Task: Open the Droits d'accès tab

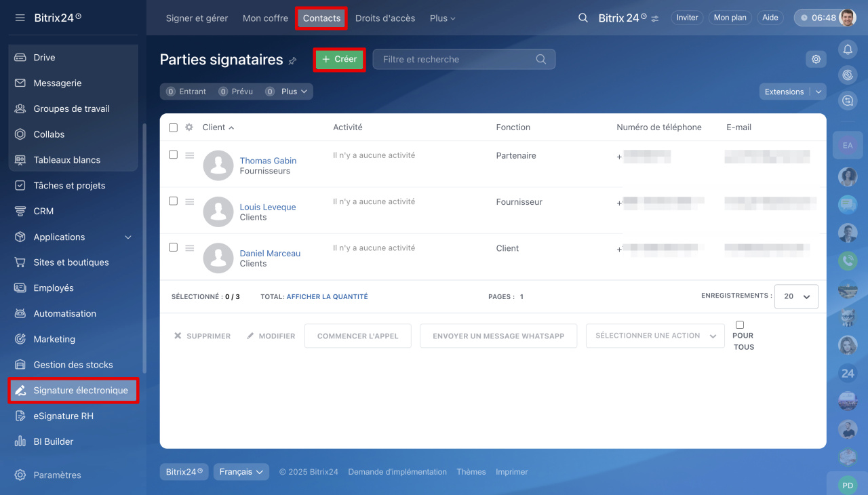Action: pos(384,18)
